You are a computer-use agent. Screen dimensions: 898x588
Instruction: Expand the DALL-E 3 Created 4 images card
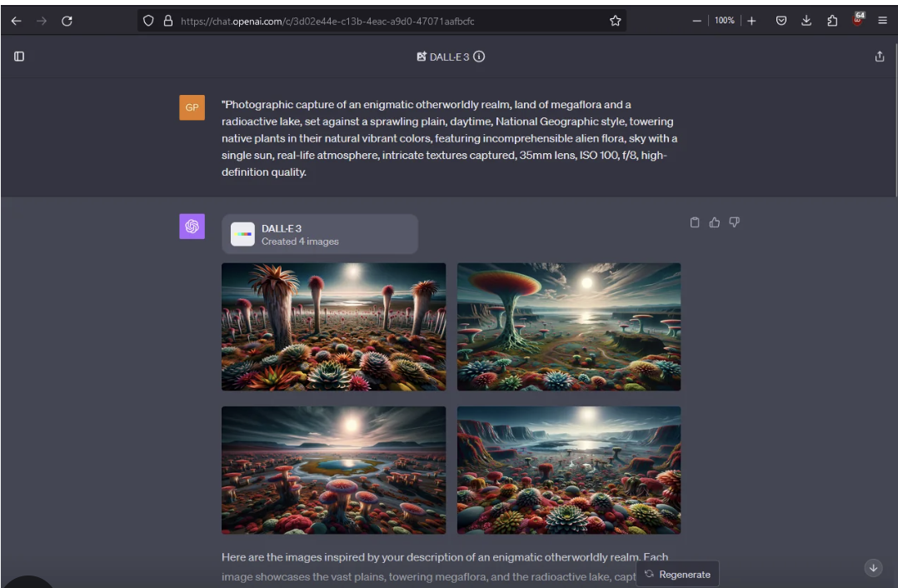pos(320,234)
